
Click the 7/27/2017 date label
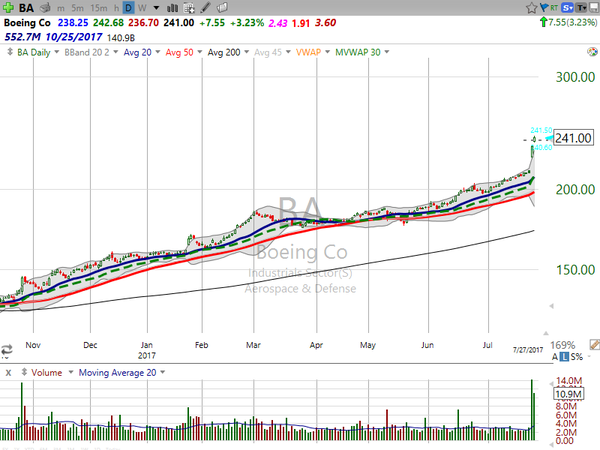point(528,350)
